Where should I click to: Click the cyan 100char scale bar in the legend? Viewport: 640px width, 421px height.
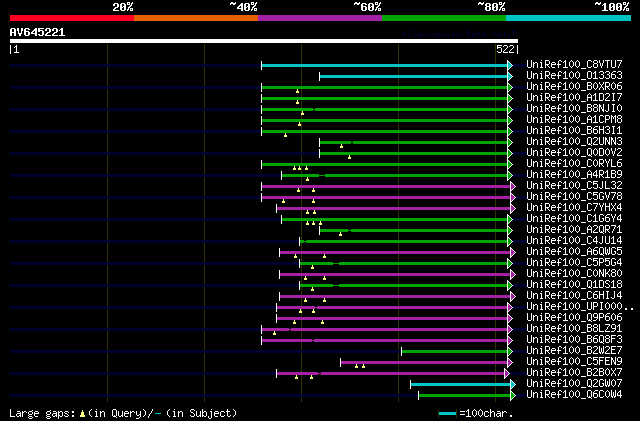447,414
